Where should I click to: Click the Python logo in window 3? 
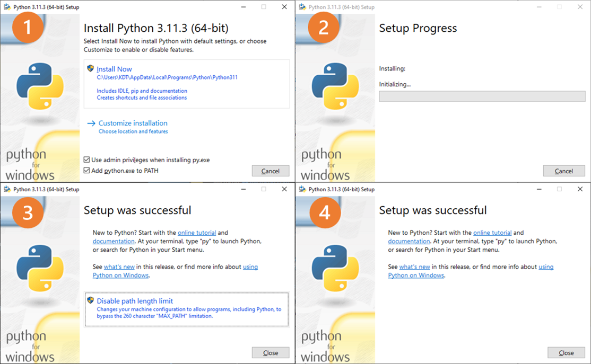pos(40,268)
